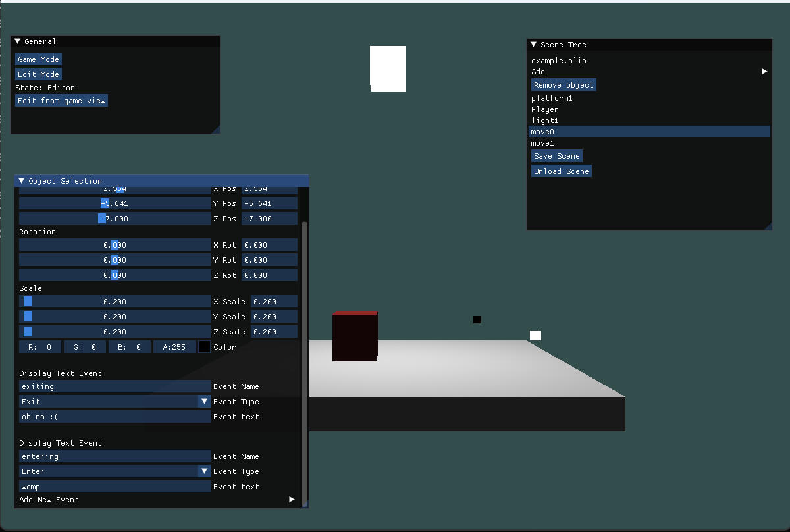Open the Exit event type dropdown
Image resolution: width=790 pixels, height=532 pixels.
(204, 402)
